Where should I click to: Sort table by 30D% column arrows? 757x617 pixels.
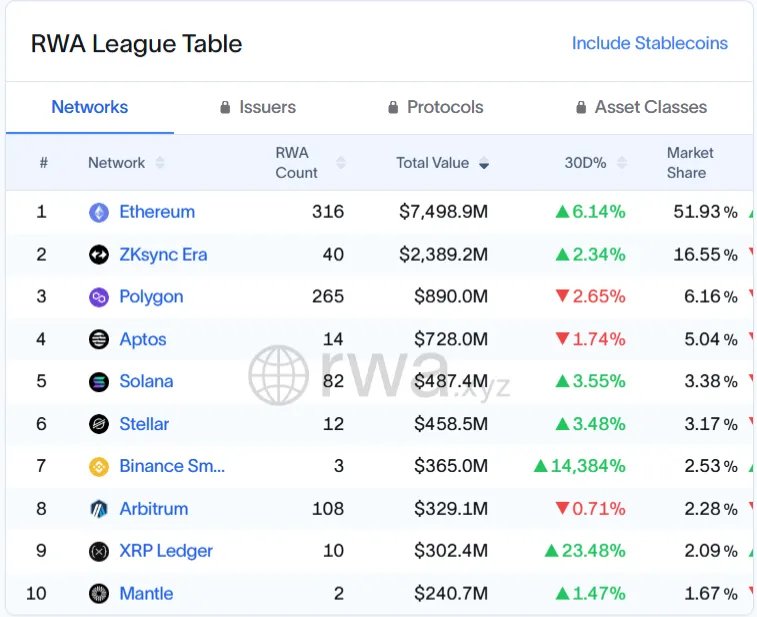tap(622, 163)
